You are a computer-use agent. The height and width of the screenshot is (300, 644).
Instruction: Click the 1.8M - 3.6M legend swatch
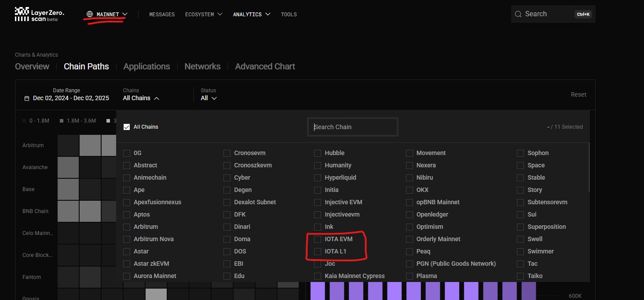point(62,121)
